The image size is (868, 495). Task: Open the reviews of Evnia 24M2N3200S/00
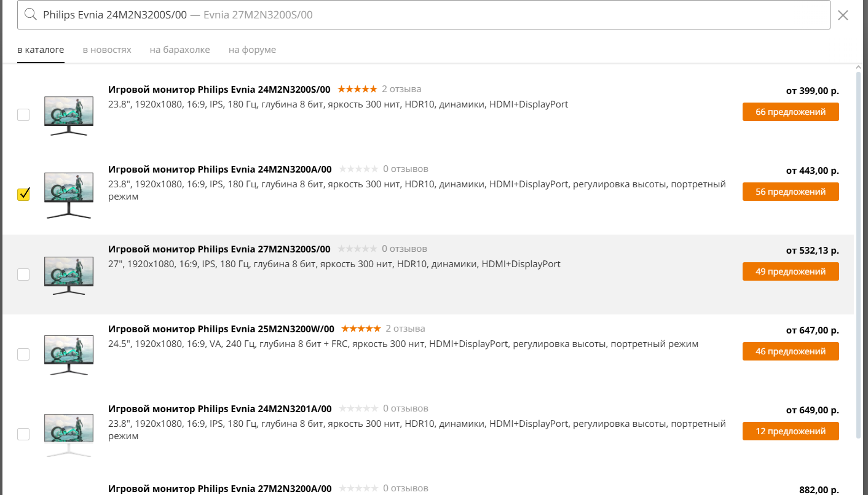point(401,89)
